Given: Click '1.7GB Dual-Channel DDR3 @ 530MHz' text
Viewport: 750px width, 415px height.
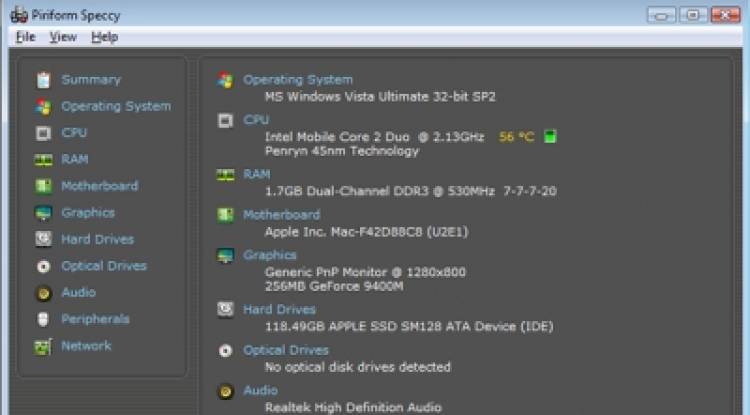Looking at the screenshot, I should pos(380,191).
